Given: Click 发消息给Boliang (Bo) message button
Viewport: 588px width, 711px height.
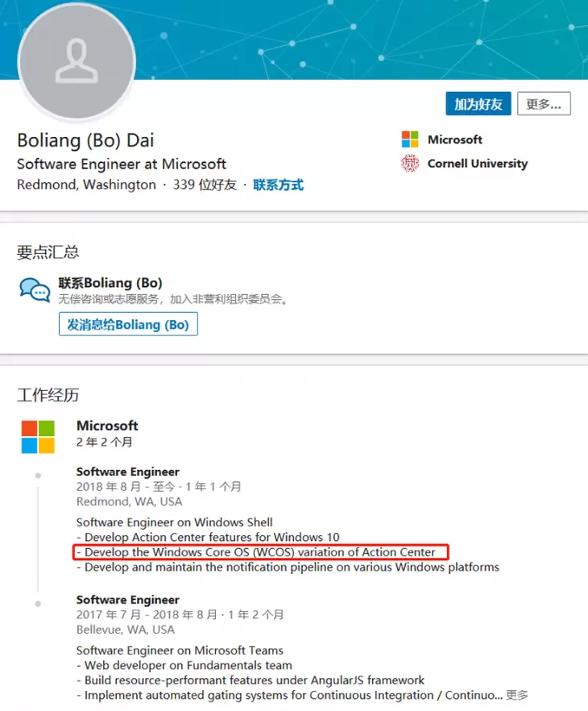Looking at the screenshot, I should 128,325.
